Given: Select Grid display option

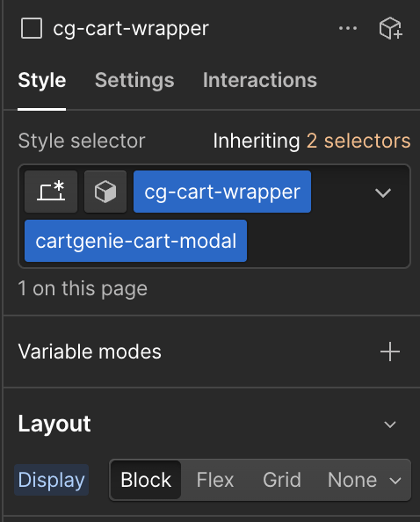Looking at the screenshot, I should pyautogui.click(x=282, y=480).
